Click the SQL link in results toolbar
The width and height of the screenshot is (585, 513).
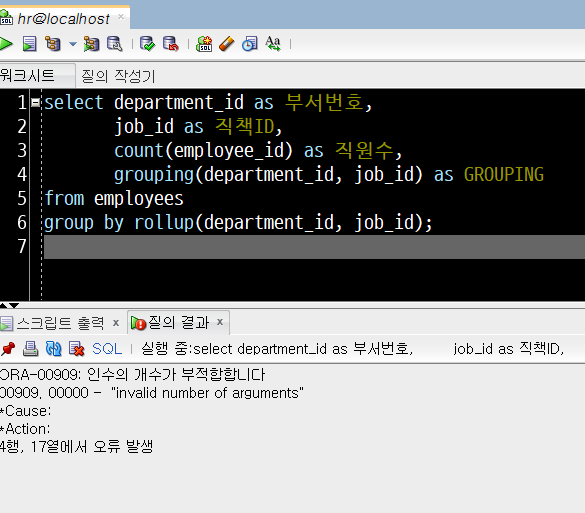(107, 349)
